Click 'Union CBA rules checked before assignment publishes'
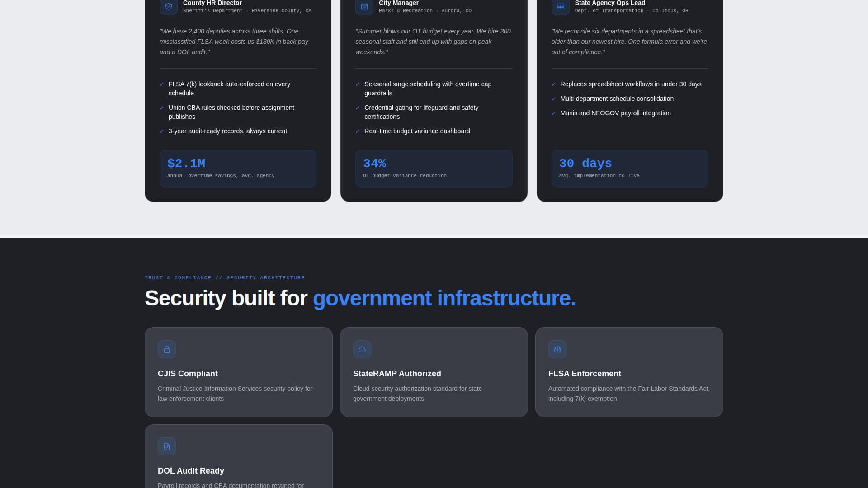The width and height of the screenshot is (868, 488). 231,112
